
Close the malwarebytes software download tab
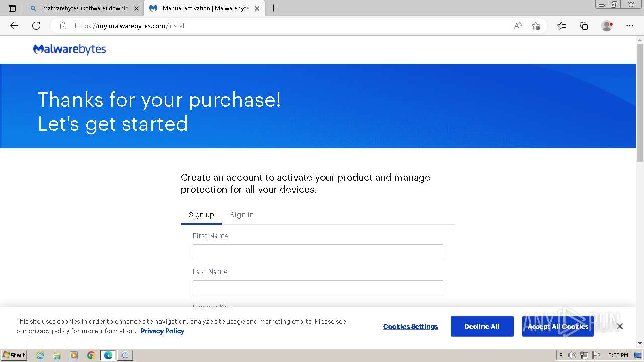136,8
